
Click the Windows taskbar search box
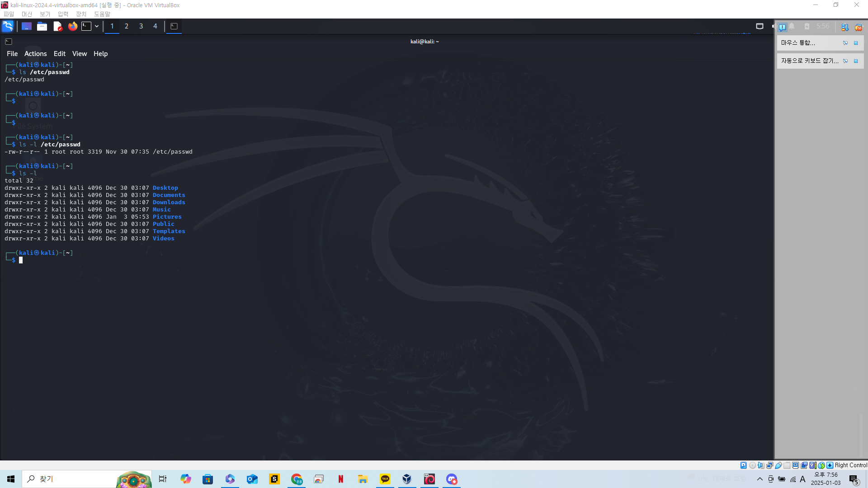(x=68, y=479)
